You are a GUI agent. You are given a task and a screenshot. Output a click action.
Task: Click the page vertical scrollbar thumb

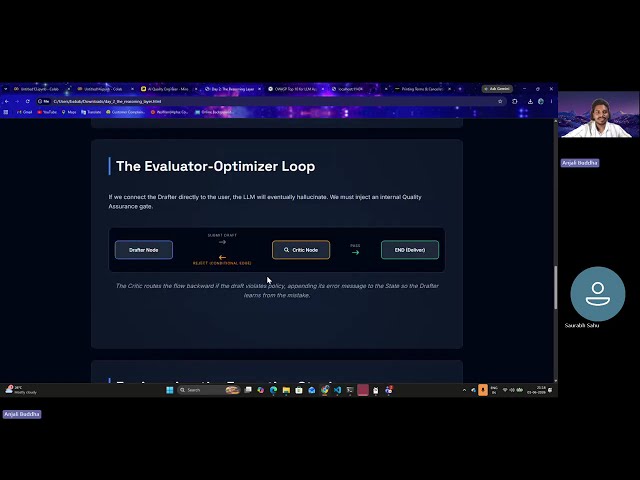pyautogui.click(x=556, y=287)
